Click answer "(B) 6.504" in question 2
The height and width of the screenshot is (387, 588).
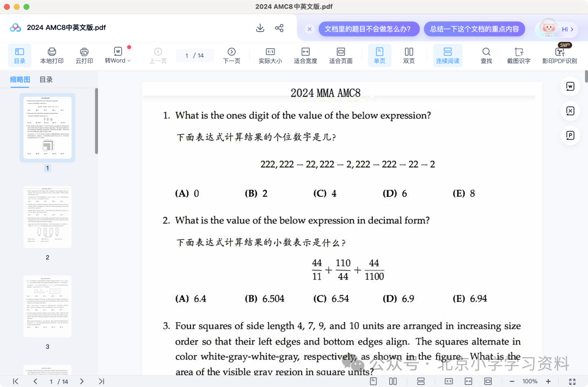pyautogui.click(x=265, y=299)
